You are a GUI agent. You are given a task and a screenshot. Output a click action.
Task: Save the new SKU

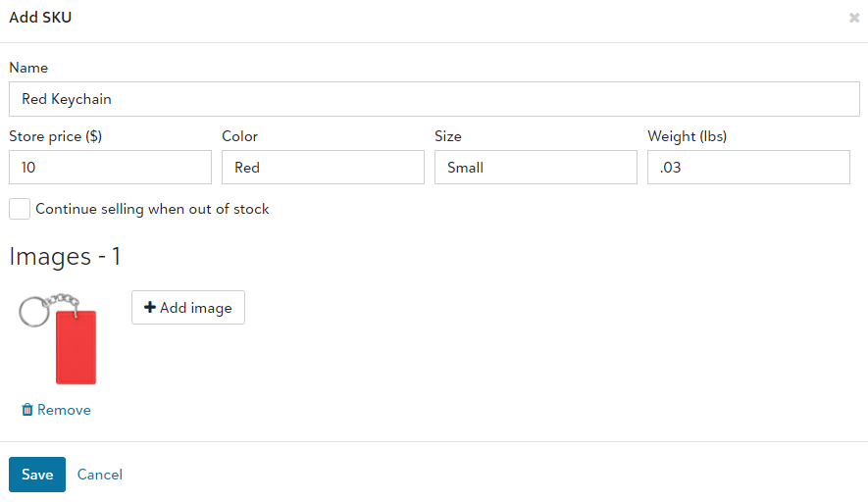37,475
